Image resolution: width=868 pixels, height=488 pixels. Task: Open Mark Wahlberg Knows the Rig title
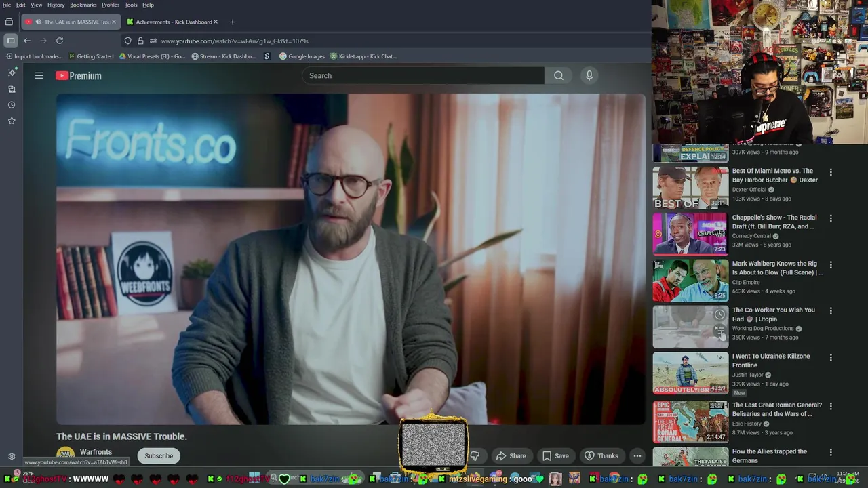[x=777, y=268]
